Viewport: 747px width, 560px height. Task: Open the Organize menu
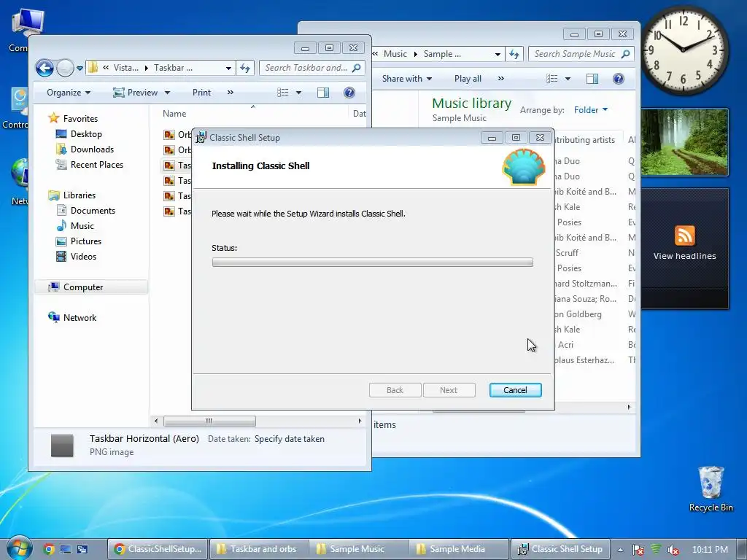pos(69,93)
